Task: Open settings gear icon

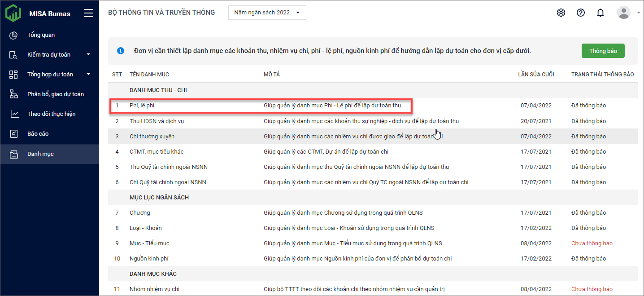Action: (x=561, y=13)
